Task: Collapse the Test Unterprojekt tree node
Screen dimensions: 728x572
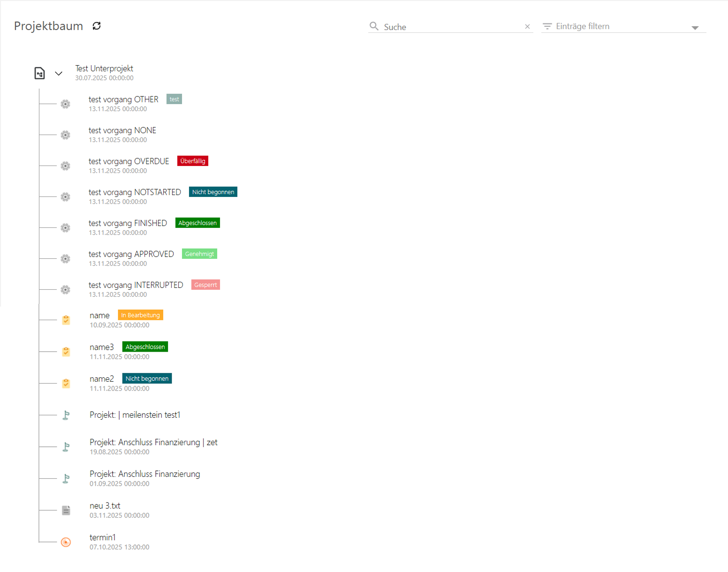Action: point(59,73)
